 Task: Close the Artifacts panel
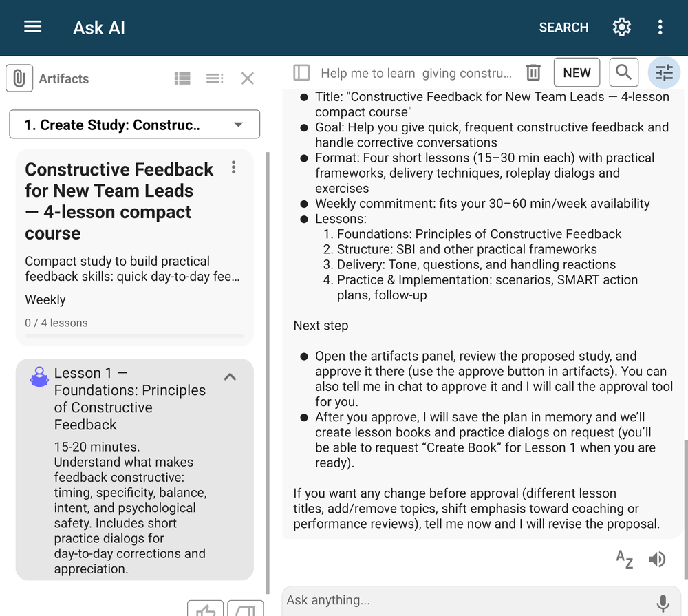click(248, 78)
